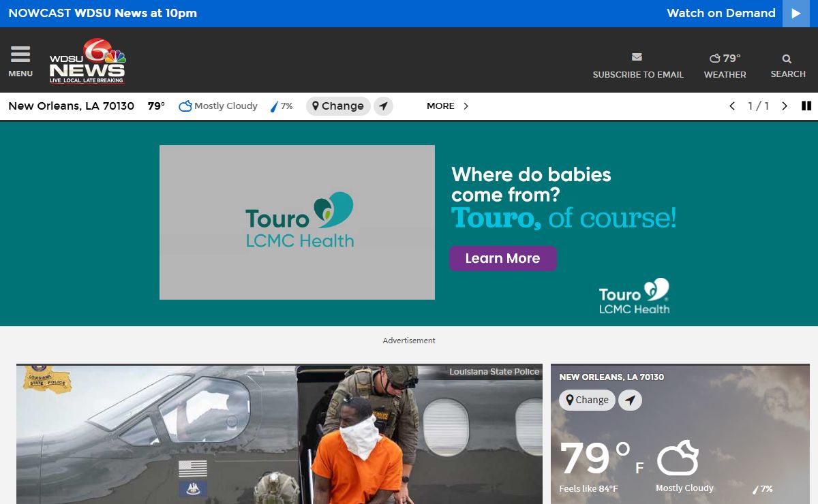Play the Watch on Demand video button
This screenshot has width=818, height=504.
[796, 14]
